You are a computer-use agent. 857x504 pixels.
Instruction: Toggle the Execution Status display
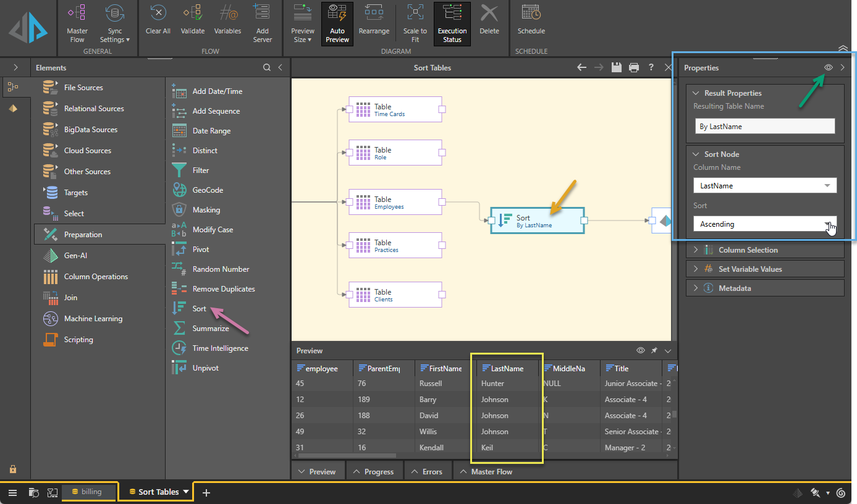[x=452, y=23]
